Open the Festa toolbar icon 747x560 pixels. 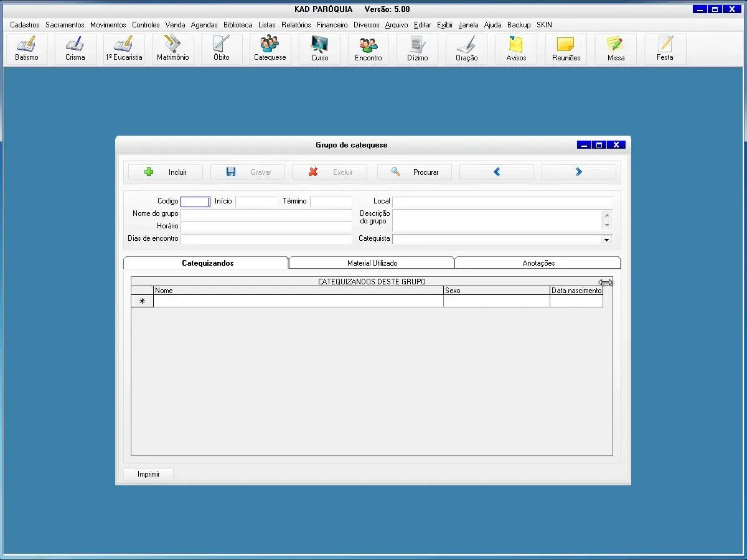coord(665,49)
